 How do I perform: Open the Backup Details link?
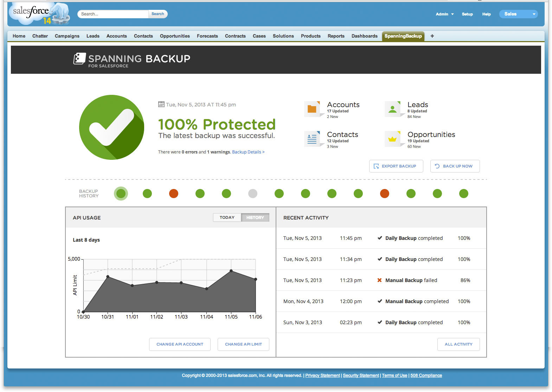[x=248, y=152]
